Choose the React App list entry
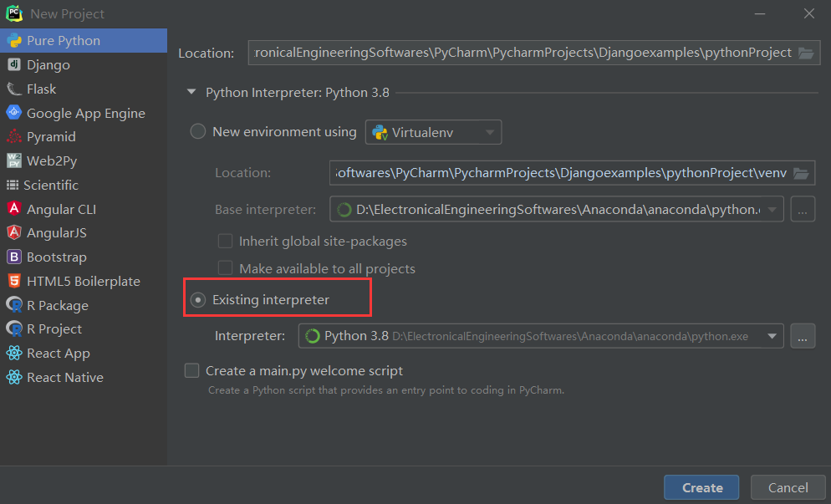This screenshot has height=504, width=831. coord(84,353)
